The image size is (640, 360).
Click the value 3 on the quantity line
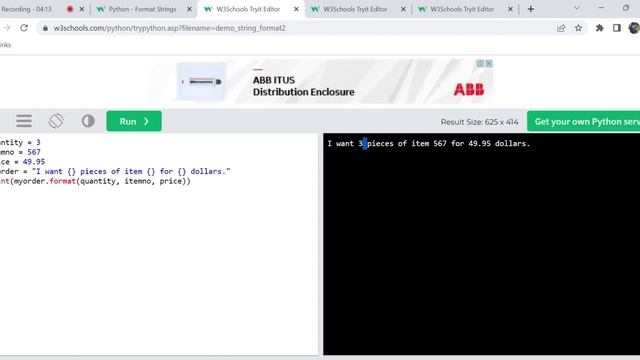(x=38, y=142)
